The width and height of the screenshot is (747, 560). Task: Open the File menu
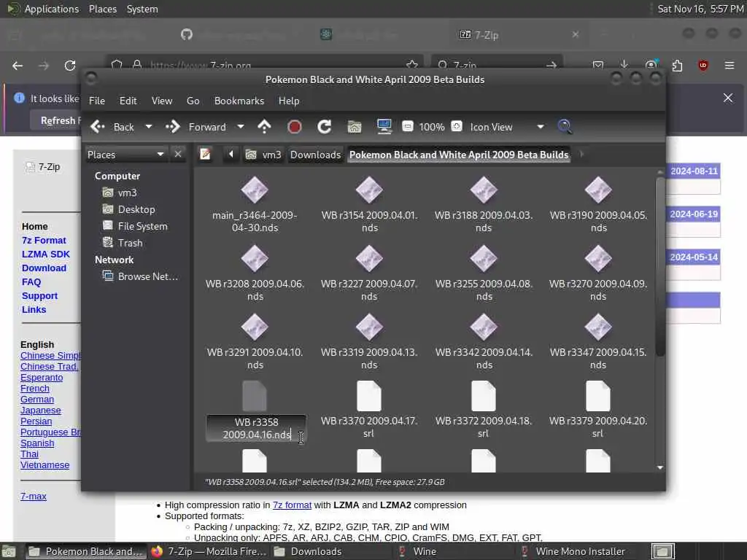(97, 101)
